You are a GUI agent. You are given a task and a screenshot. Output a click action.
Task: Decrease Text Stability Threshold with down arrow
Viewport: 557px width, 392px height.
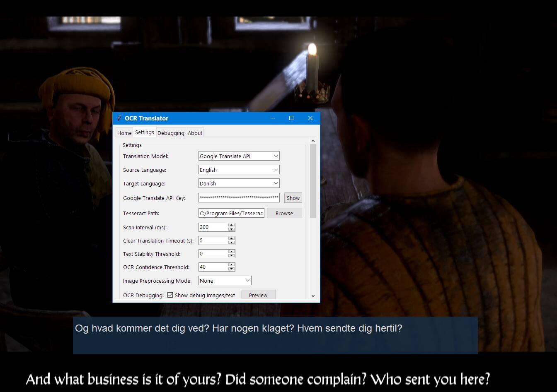(x=232, y=256)
